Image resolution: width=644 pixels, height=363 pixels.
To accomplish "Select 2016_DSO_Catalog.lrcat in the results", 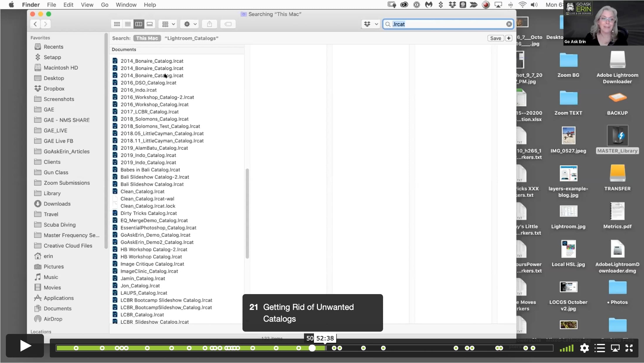I will point(148,83).
